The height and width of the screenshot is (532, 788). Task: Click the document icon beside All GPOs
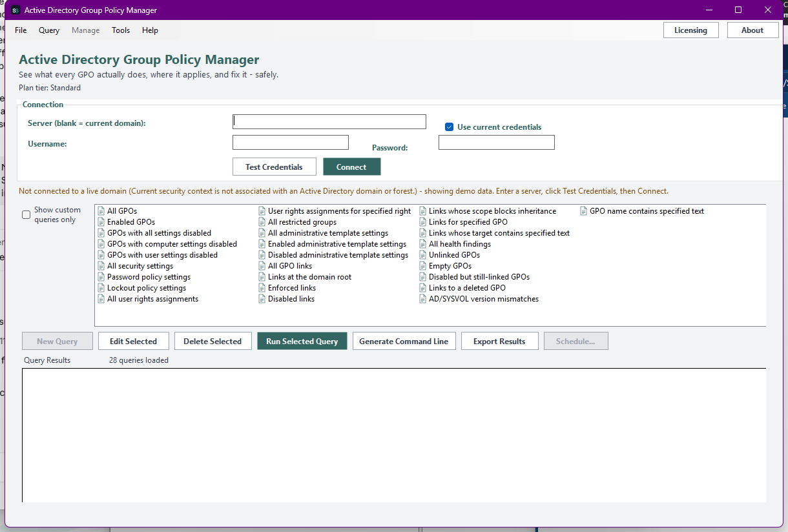[x=101, y=211]
